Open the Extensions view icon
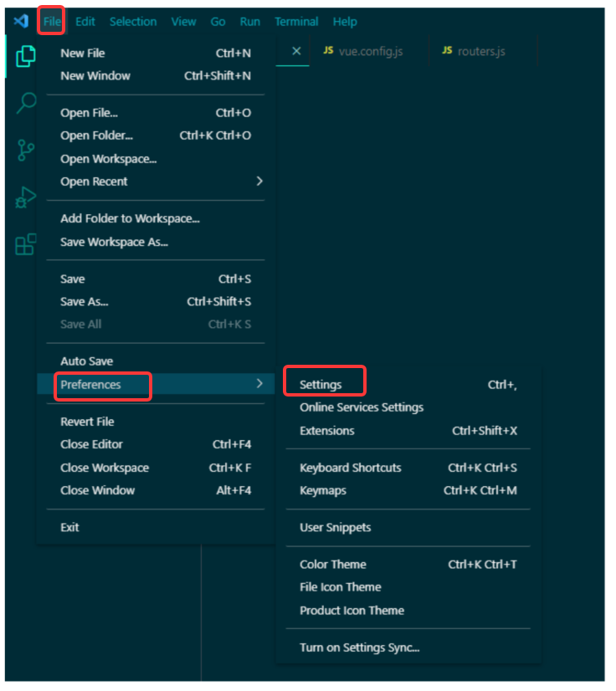Screen dimensions: 616x691 [x=24, y=243]
